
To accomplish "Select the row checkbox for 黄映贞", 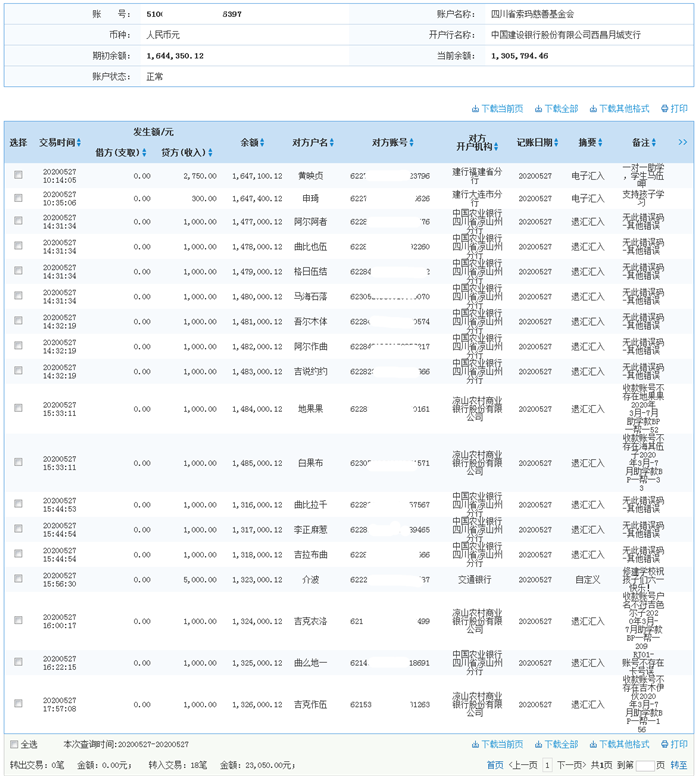I will tap(18, 174).
